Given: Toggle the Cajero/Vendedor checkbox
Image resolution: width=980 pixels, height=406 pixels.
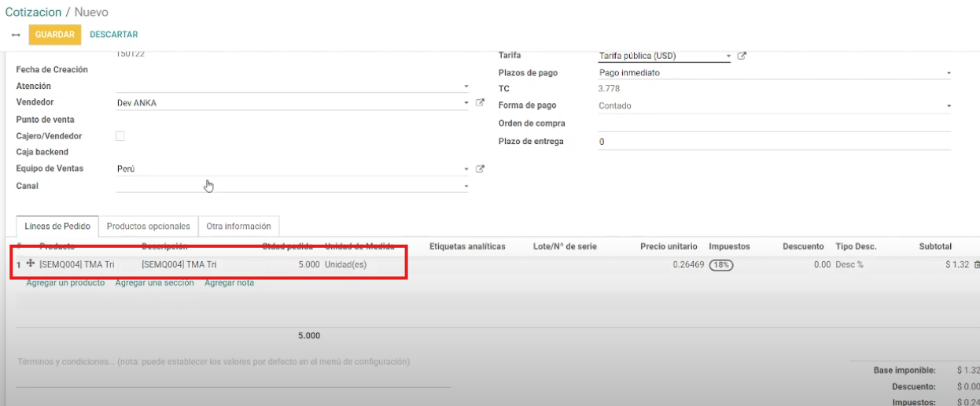Looking at the screenshot, I should [x=120, y=136].
